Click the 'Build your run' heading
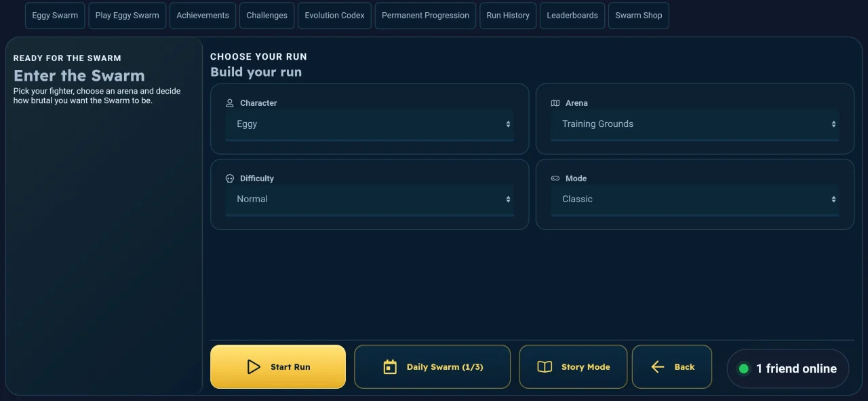Image resolution: width=868 pixels, height=401 pixels. point(256,72)
